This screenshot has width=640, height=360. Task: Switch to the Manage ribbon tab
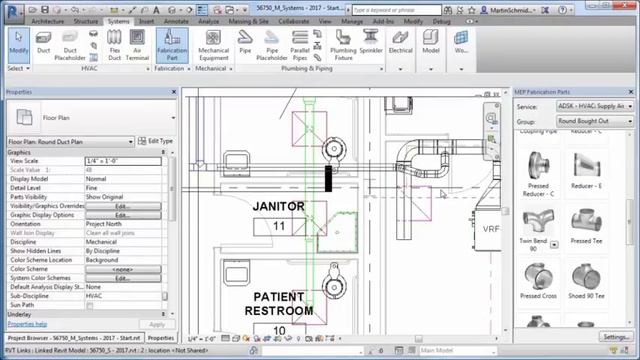(352, 21)
